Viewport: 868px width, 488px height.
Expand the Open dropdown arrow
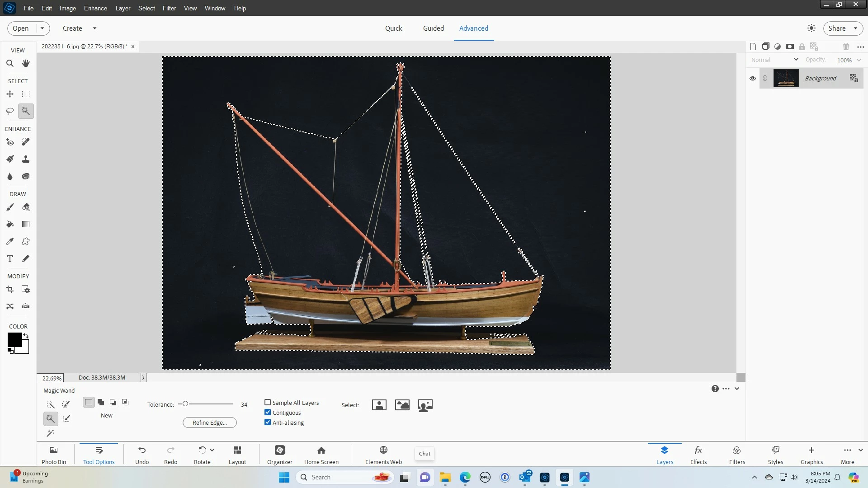[42, 28]
